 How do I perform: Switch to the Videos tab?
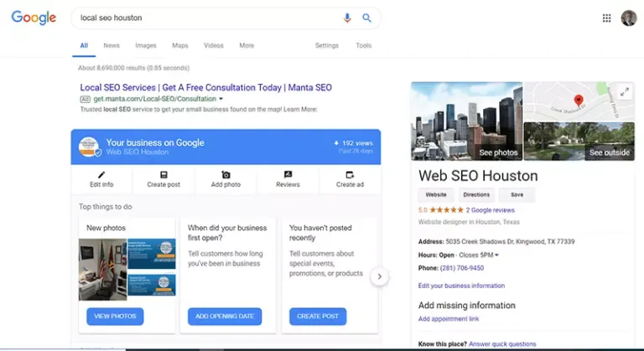click(214, 45)
